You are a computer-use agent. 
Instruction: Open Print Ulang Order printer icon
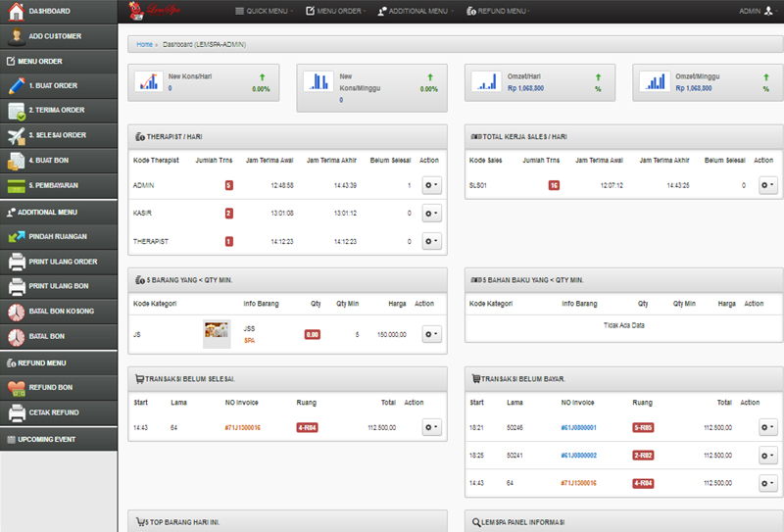coord(17,262)
